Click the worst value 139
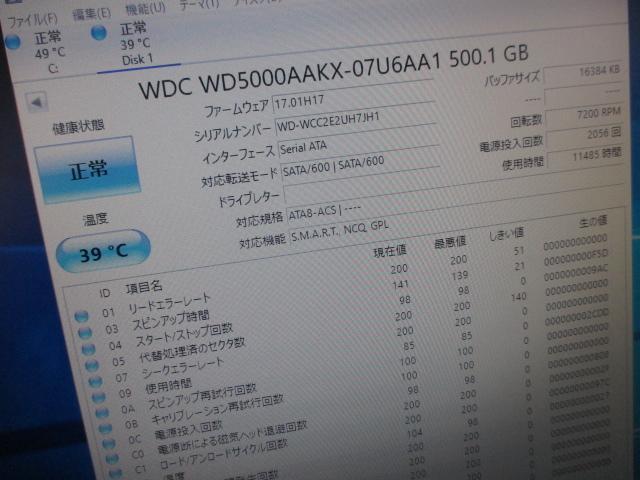Viewport: 640px width, 480px height. (460, 276)
